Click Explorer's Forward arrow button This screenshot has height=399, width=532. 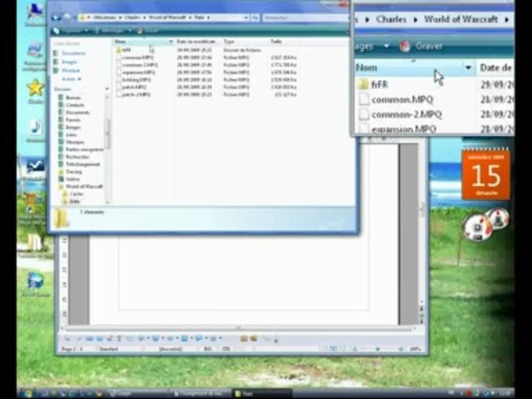pyautogui.click(x=67, y=17)
